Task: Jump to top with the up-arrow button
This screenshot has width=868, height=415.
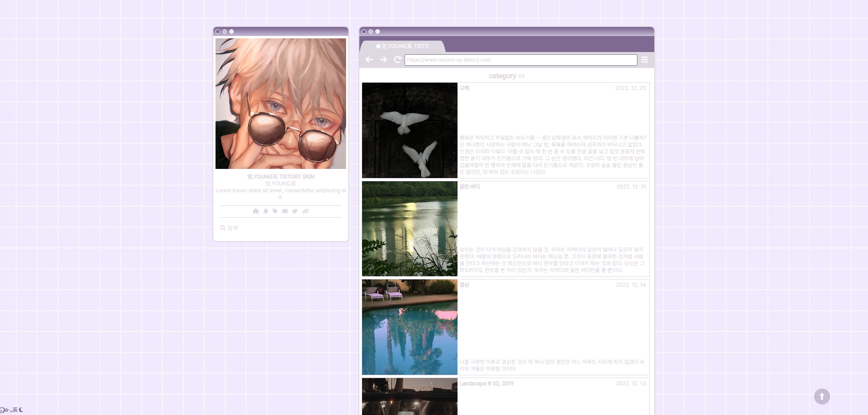Action: 822,396
